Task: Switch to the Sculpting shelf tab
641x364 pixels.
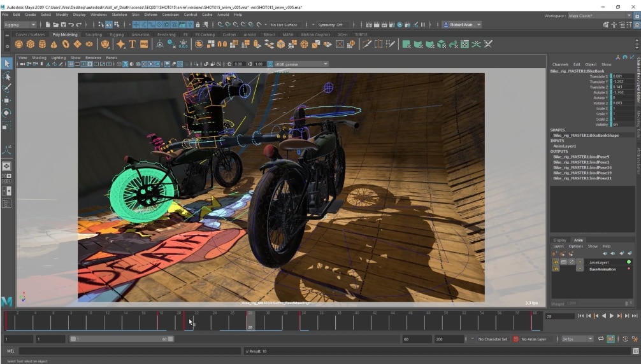Action: pos(94,34)
